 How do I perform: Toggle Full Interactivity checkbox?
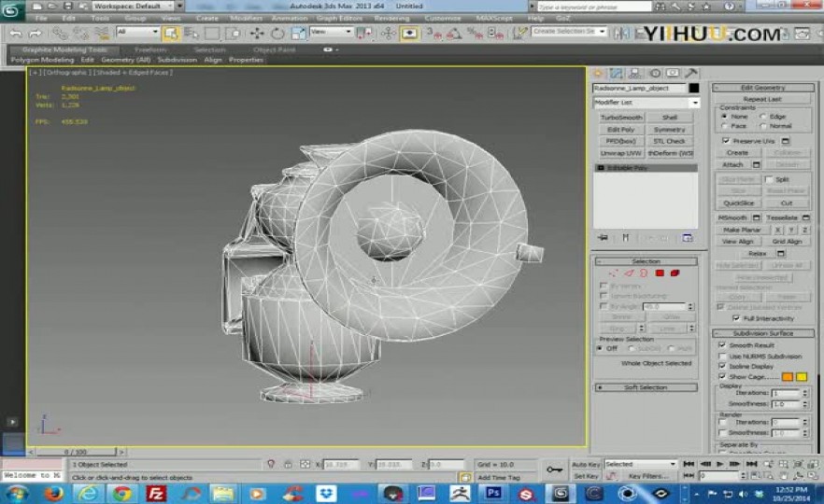tap(736, 318)
